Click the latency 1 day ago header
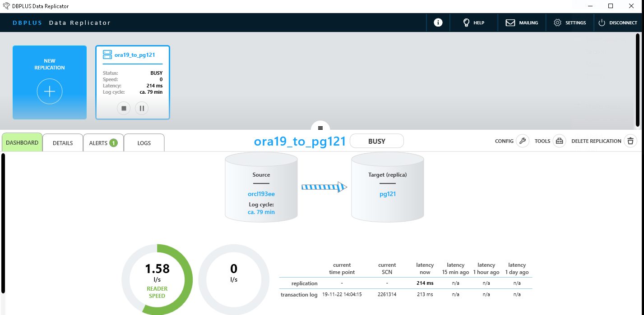 517,269
